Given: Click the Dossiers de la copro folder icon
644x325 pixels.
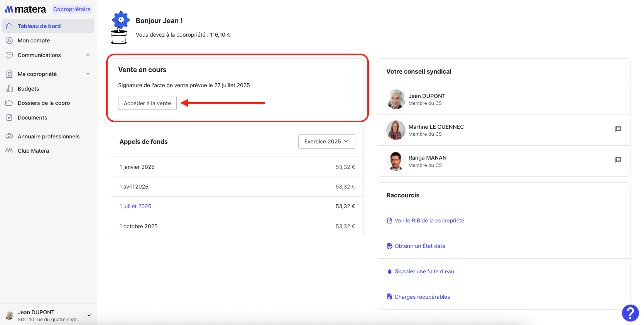Looking at the screenshot, I should point(9,103).
